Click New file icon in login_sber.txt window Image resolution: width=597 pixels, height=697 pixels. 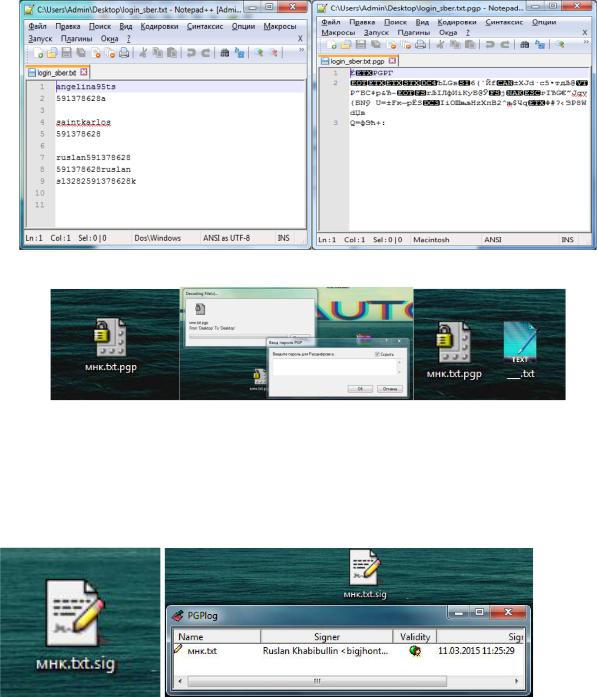click(39, 53)
